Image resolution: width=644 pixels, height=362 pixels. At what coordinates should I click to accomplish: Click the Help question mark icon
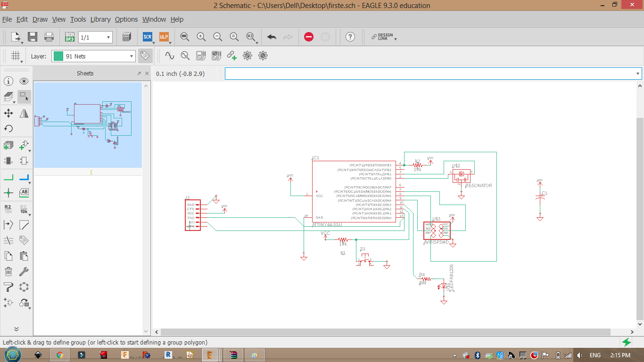tap(350, 37)
